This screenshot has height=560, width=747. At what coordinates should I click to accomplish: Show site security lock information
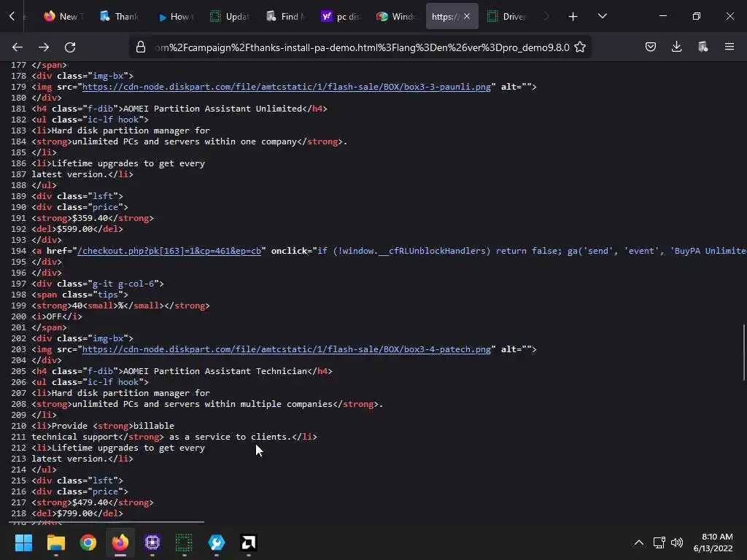coord(141,47)
